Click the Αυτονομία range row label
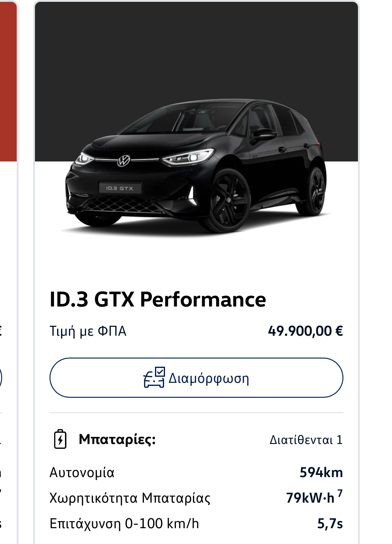 (x=82, y=473)
